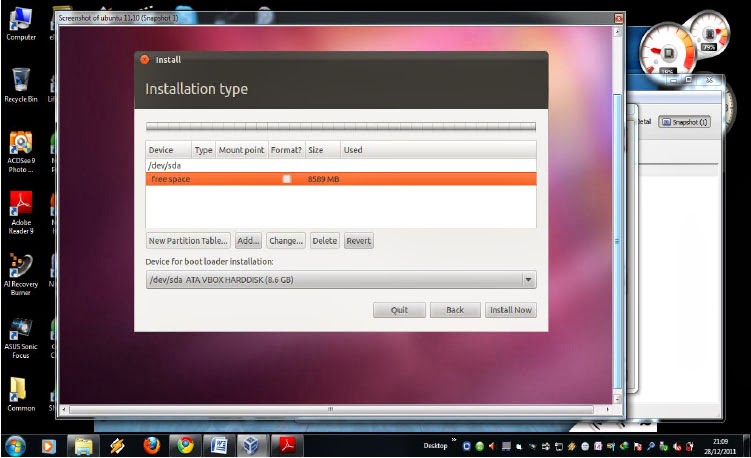This screenshot has height=458, width=751.
Task: Open Windows Explorer from the taskbar
Action: tap(83, 446)
